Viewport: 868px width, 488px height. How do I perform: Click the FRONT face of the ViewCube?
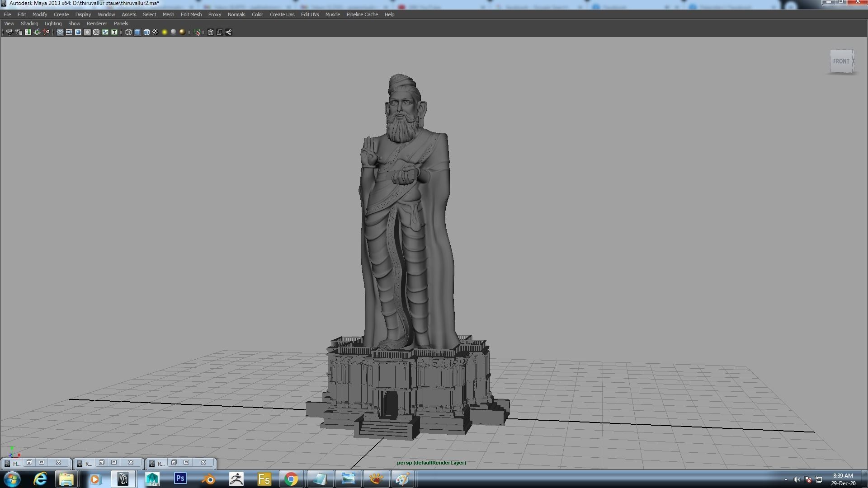tap(841, 61)
